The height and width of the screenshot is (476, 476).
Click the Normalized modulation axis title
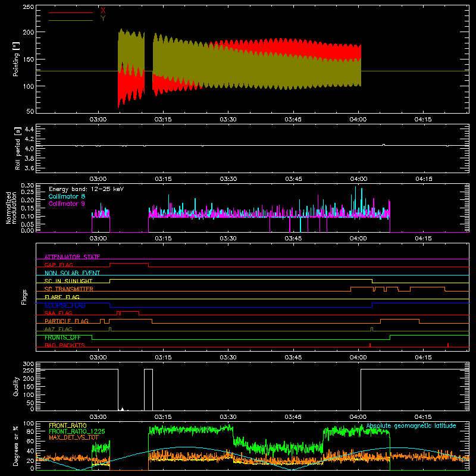point(11,208)
